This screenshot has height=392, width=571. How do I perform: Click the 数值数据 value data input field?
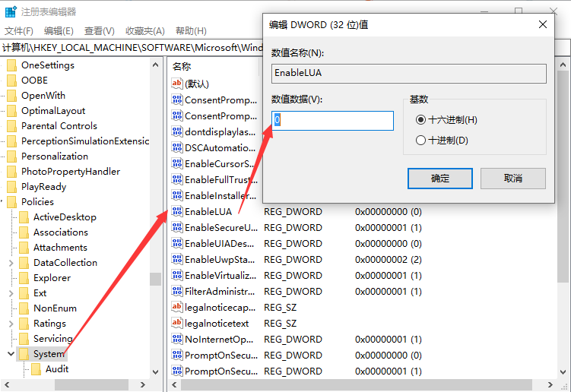point(333,121)
